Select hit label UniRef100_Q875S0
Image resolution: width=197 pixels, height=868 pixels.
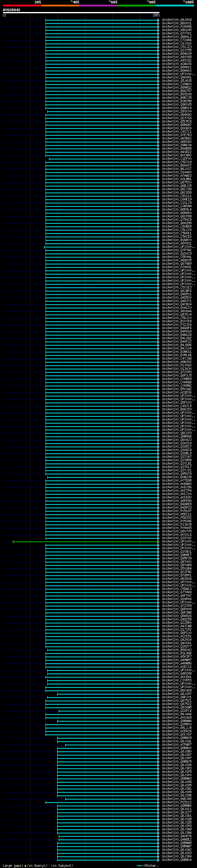[x=177, y=182]
